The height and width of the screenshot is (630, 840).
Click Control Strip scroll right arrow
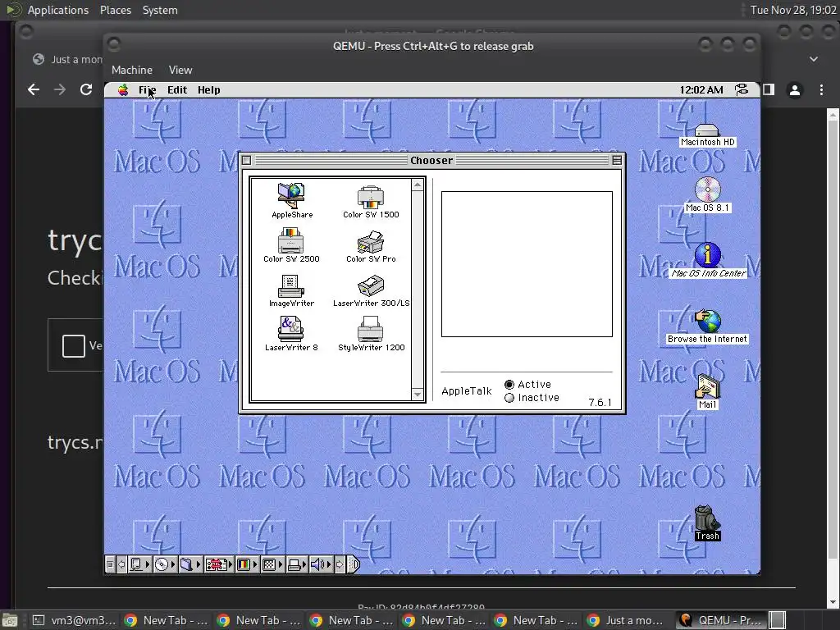(x=340, y=564)
